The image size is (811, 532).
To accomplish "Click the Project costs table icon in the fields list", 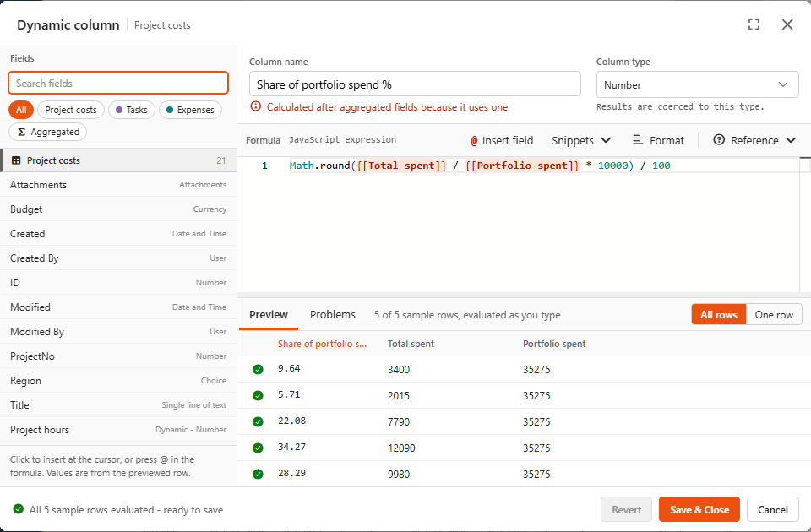I will pyautogui.click(x=16, y=160).
